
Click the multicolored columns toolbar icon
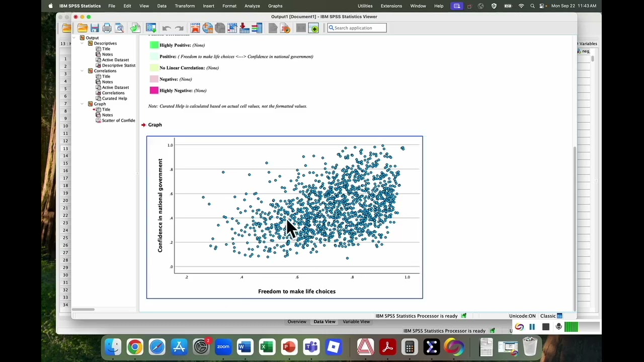257,28
